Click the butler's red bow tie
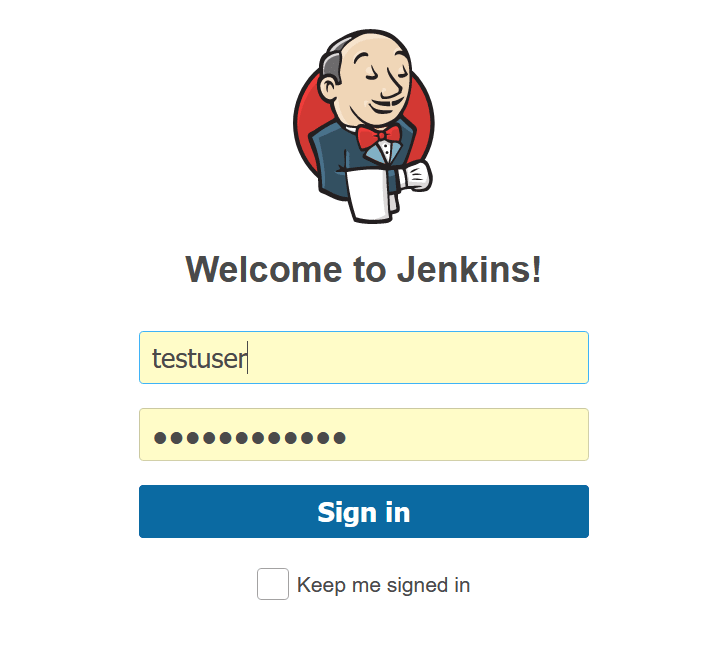The height and width of the screenshot is (662, 727). pos(379,136)
